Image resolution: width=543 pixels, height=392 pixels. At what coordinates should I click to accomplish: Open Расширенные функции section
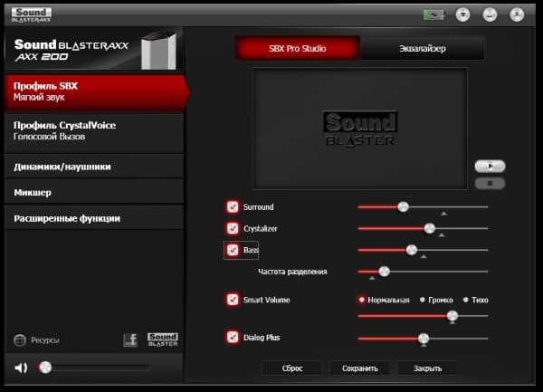coord(94,218)
